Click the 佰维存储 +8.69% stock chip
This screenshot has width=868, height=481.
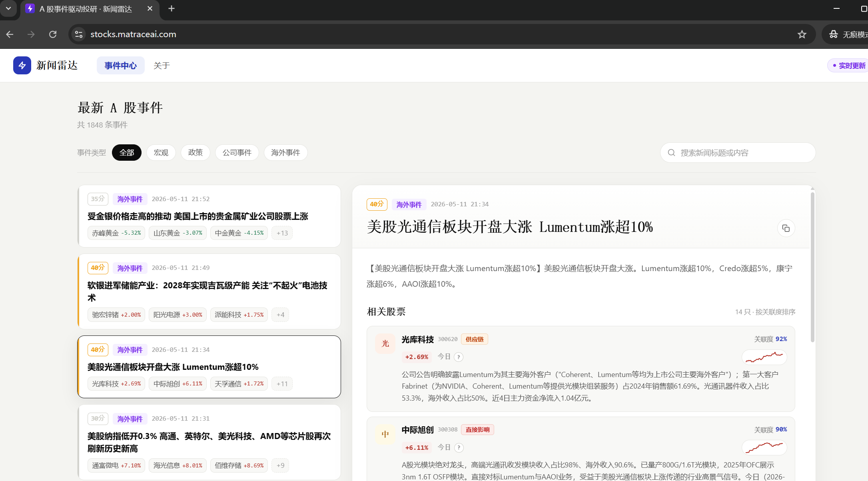(239, 465)
